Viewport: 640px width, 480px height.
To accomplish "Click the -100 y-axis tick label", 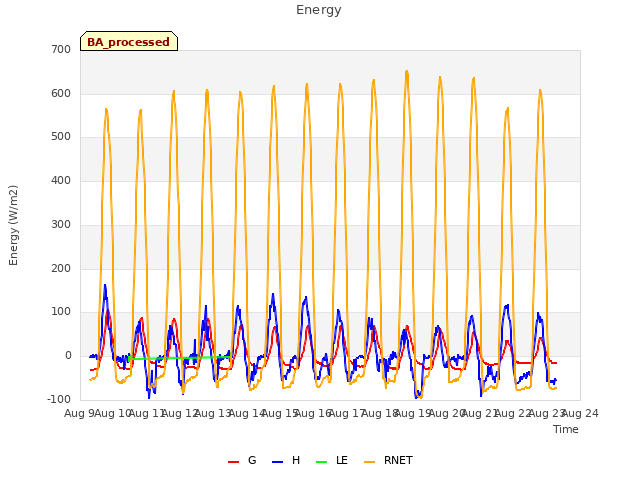I will pos(59,399).
